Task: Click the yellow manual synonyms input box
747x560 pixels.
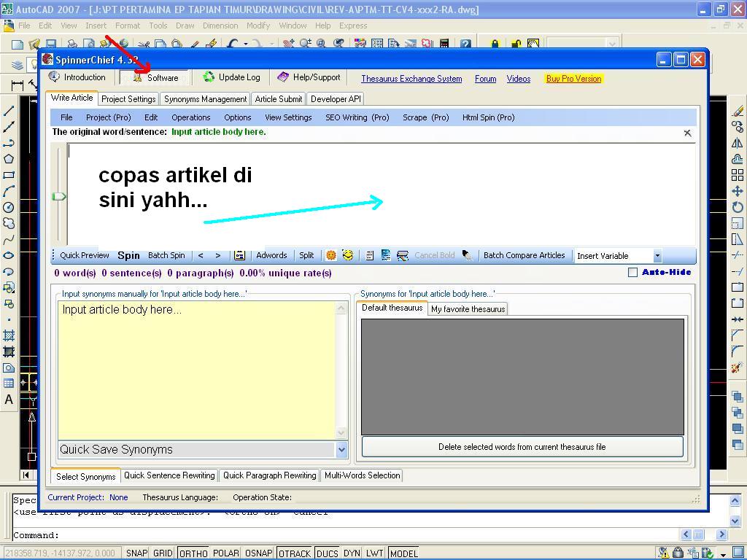Action: pyautogui.click(x=197, y=370)
